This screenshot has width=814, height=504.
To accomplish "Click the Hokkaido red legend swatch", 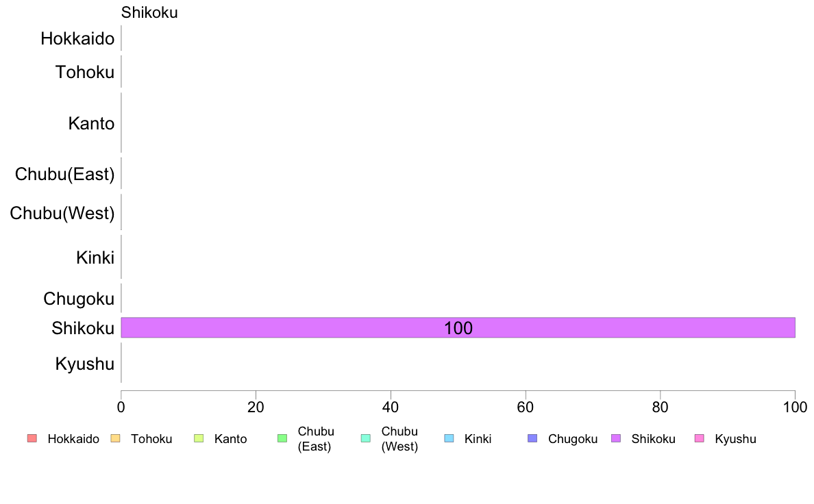I will 32,438.
